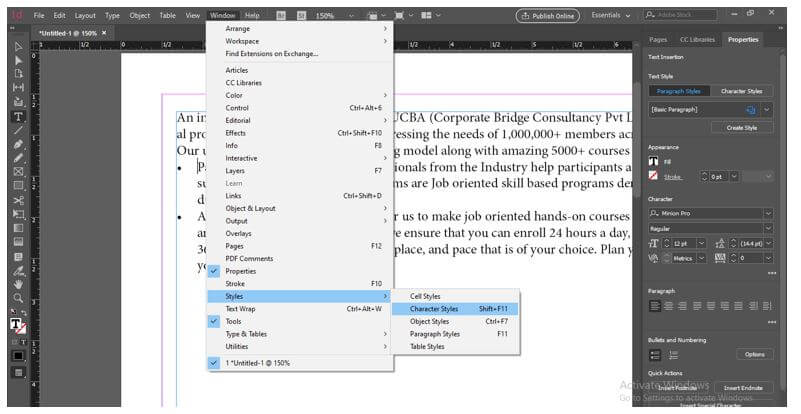Select the Free Transform tool
Screen dimensions: 801x414
(18, 214)
